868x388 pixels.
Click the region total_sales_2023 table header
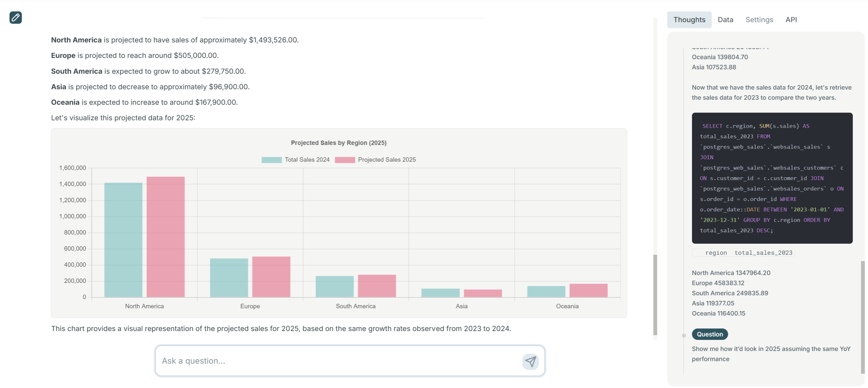click(743, 253)
